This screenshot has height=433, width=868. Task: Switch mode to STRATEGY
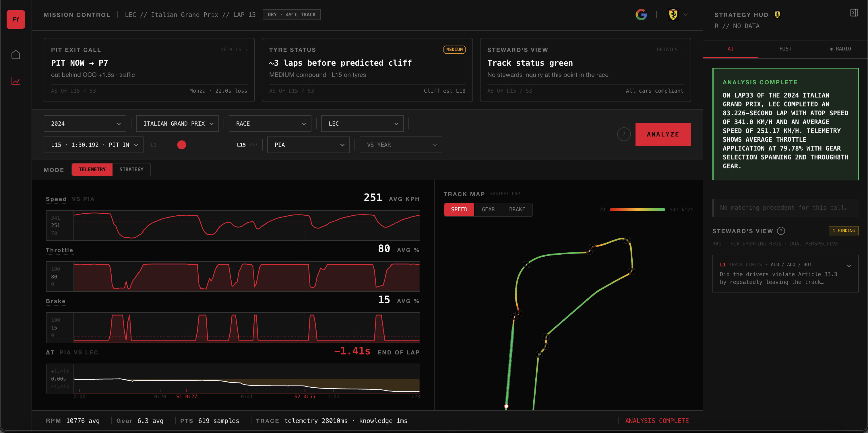[x=131, y=169]
